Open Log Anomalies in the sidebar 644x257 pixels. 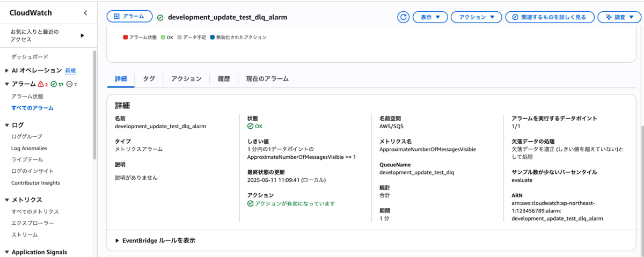point(29,148)
